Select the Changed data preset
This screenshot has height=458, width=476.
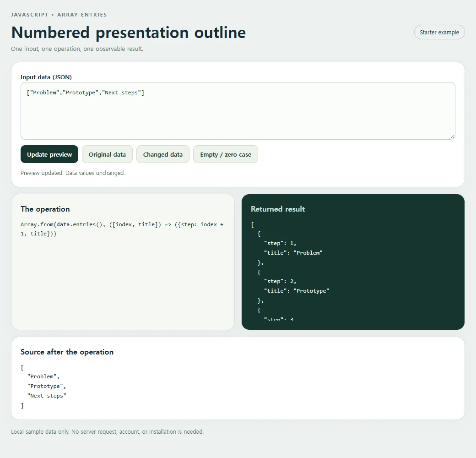(x=163, y=154)
